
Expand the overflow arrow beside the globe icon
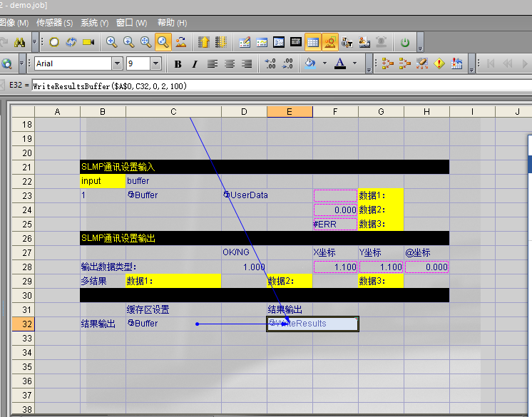coord(22,63)
